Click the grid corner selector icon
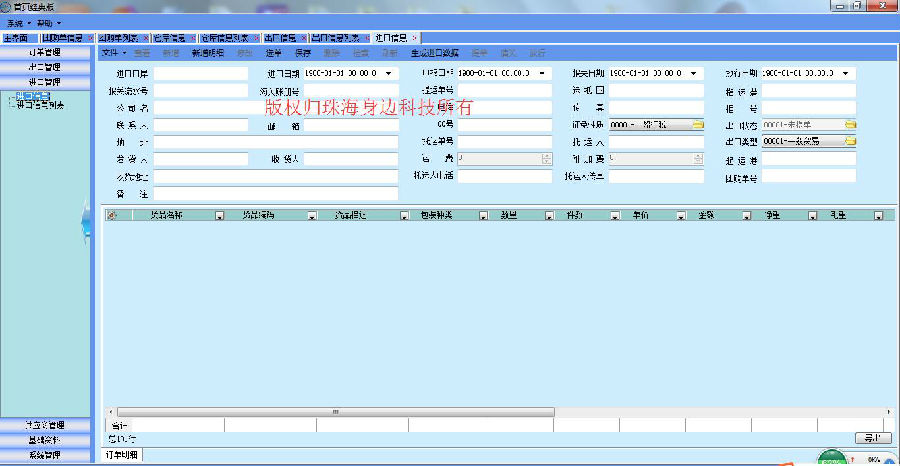The image size is (900, 466). tap(111, 215)
